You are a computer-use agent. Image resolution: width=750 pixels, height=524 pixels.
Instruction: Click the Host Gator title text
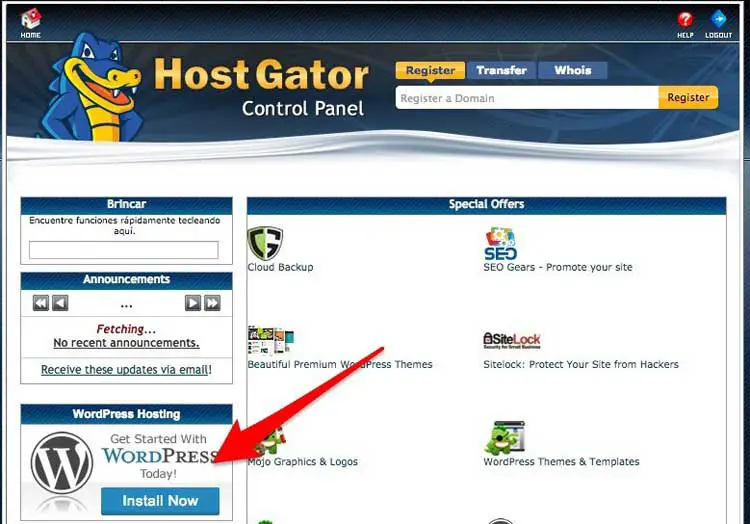coord(261,75)
